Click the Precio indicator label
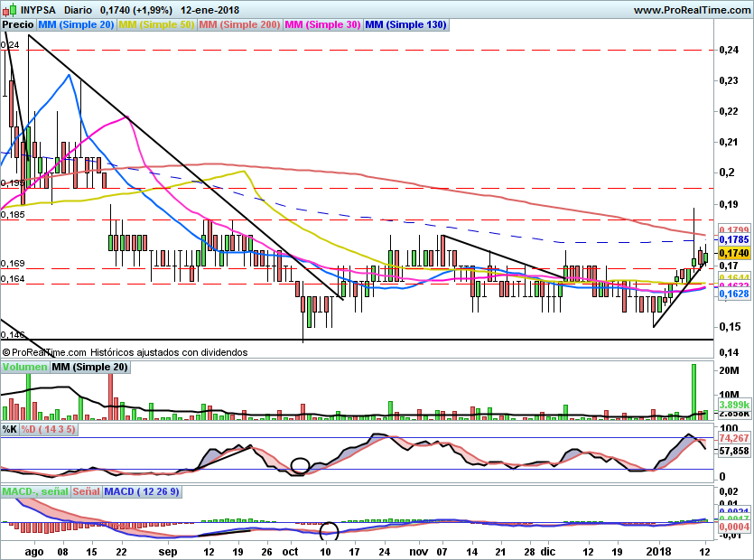Viewport: 754px width, 560px height. [x=18, y=25]
